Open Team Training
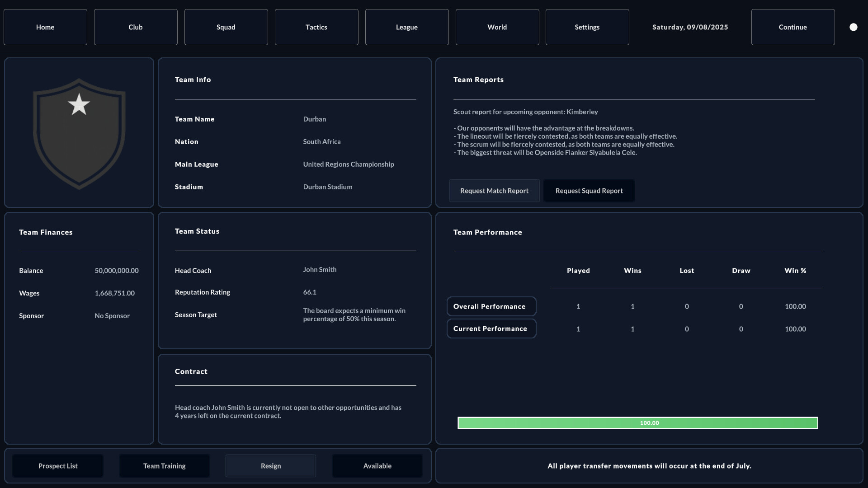 click(x=165, y=466)
